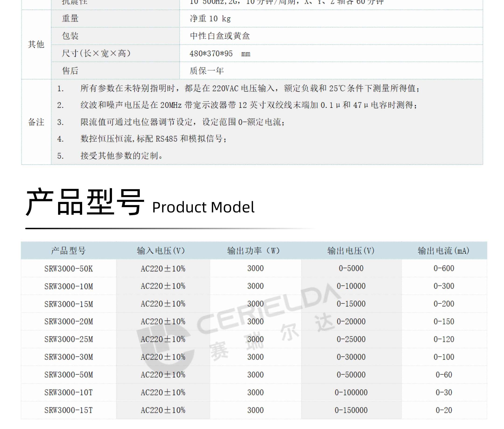Select the SRW3000-10T model cell
Image resolution: width=504 pixels, height=429 pixels.
coord(68,392)
